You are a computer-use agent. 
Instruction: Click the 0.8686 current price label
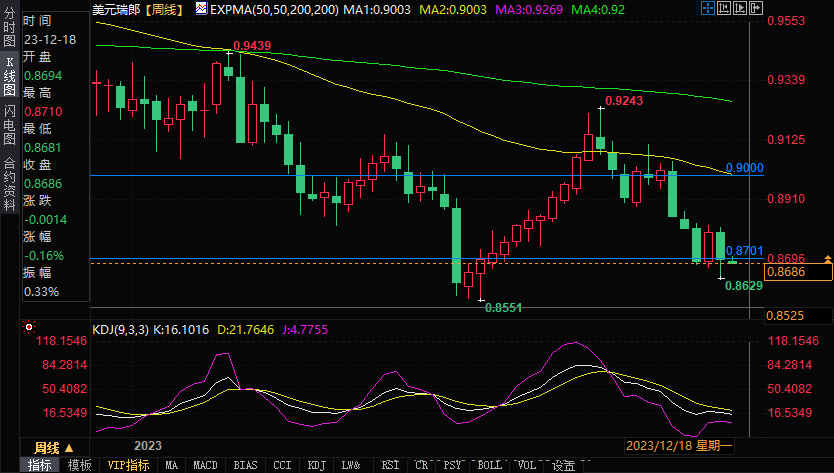784,272
